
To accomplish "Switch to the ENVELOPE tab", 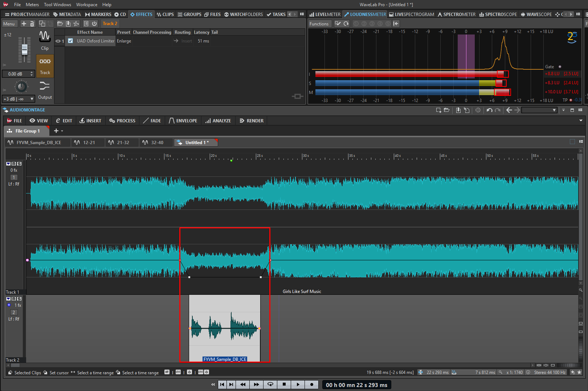I will click(183, 121).
